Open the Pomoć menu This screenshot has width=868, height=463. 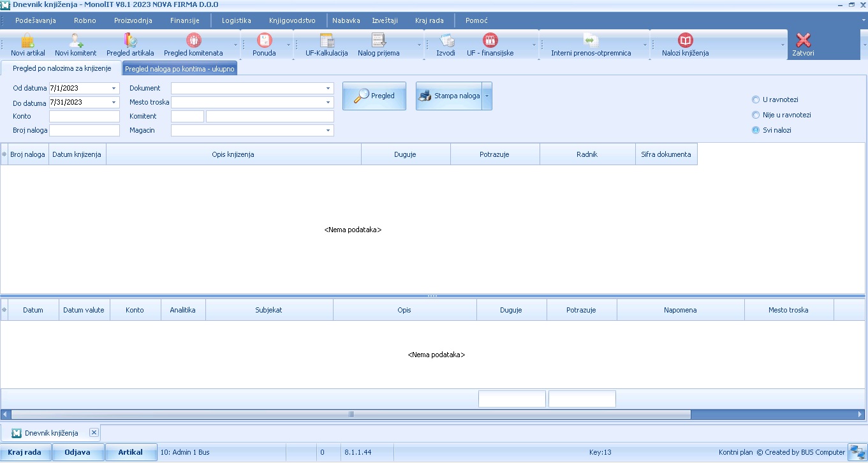point(476,20)
